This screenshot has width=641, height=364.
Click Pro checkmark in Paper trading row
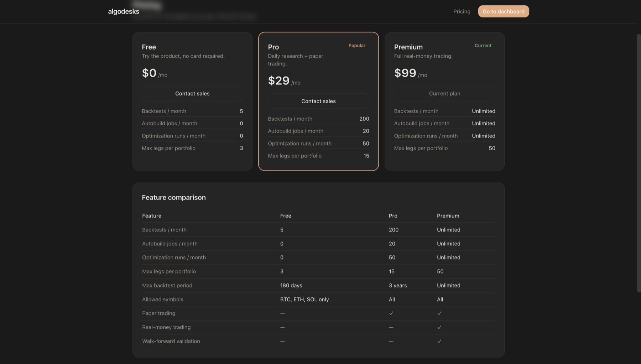click(391, 313)
